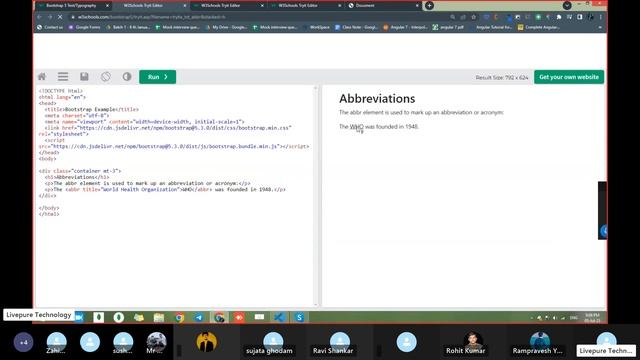Click the DOCTYPE html line in code
The image size is (640, 360).
pos(61,91)
